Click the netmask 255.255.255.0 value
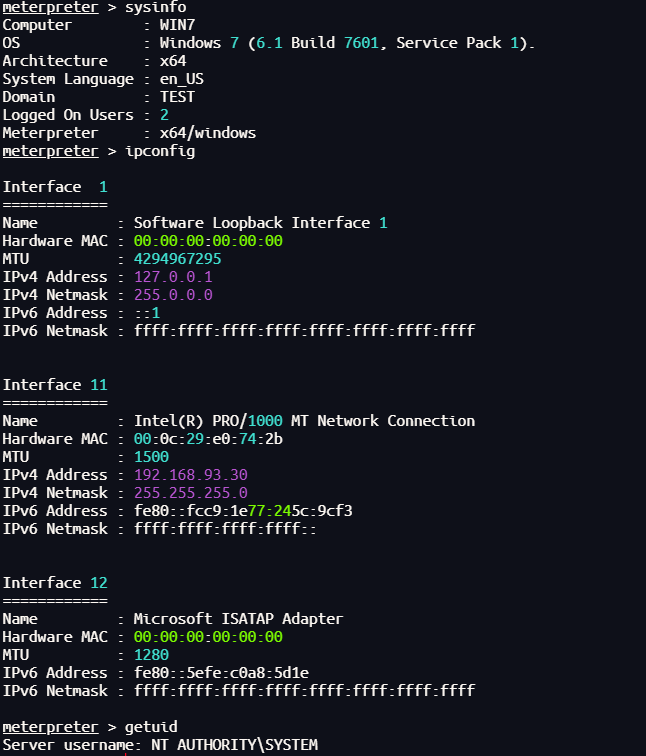This screenshot has width=646, height=756. click(190, 493)
